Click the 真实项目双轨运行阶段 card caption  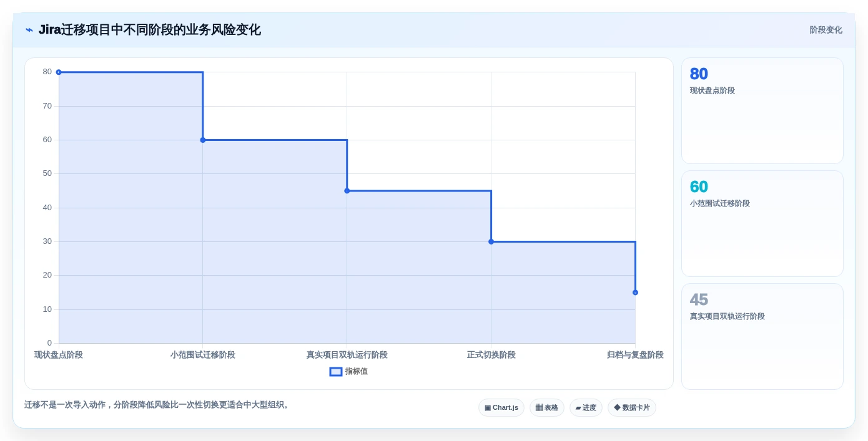click(x=727, y=316)
